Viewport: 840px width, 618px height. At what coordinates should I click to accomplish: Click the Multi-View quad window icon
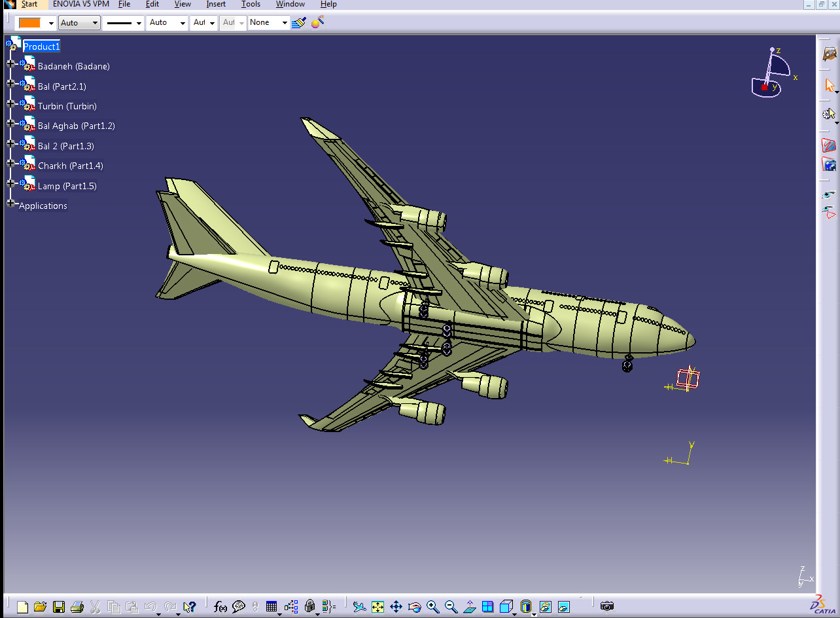(x=487, y=607)
